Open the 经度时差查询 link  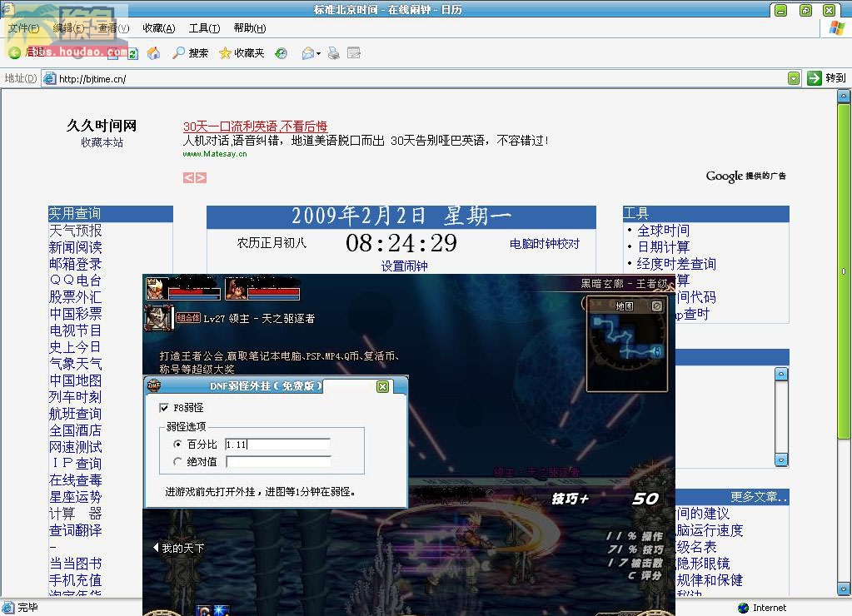676,264
